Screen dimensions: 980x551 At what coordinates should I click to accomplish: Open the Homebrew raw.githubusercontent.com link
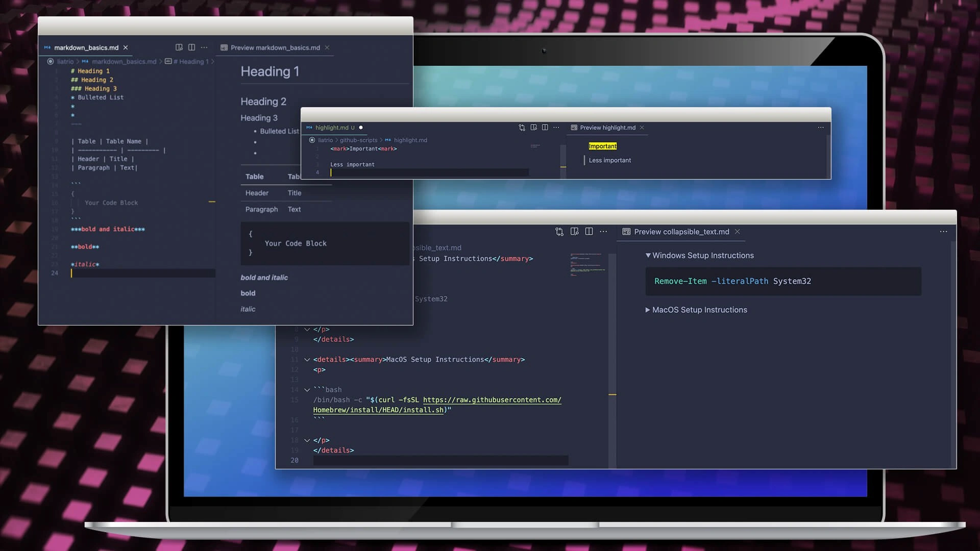coord(492,400)
